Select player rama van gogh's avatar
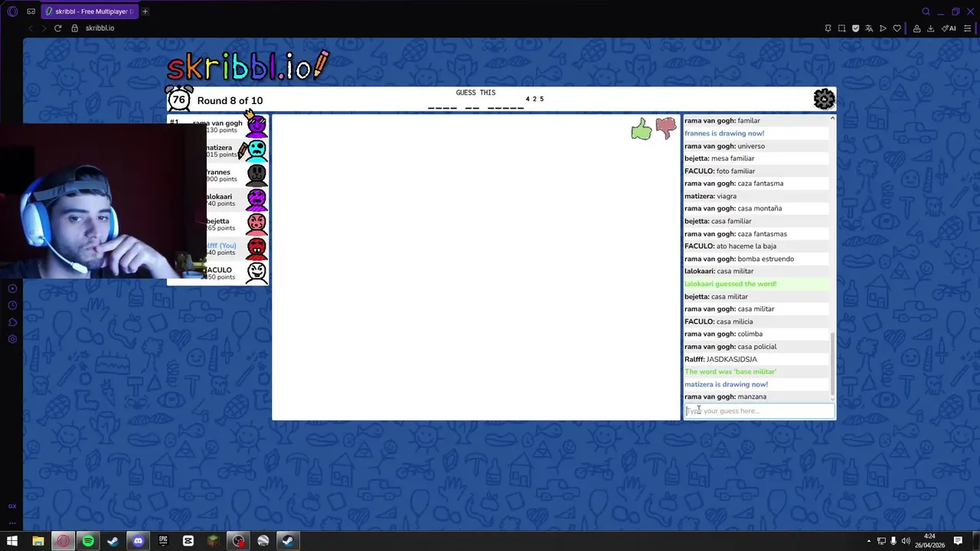Viewport: 980px width, 551px height. point(256,126)
